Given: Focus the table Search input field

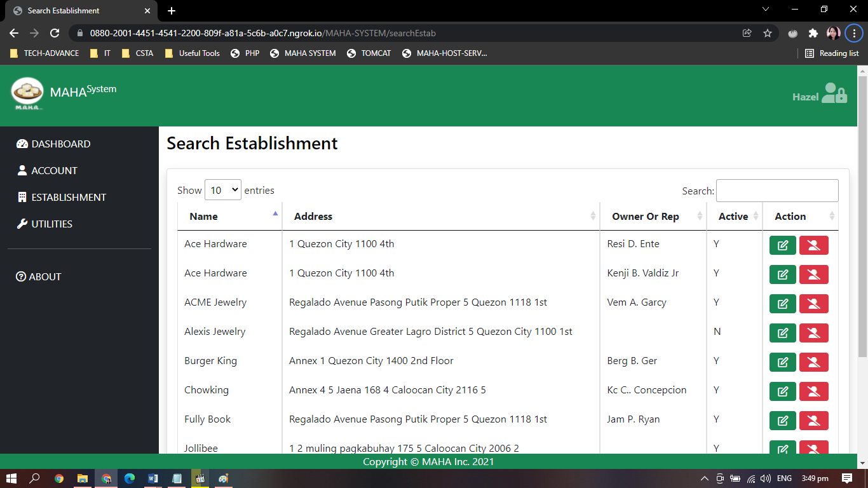Looking at the screenshot, I should click(777, 191).
